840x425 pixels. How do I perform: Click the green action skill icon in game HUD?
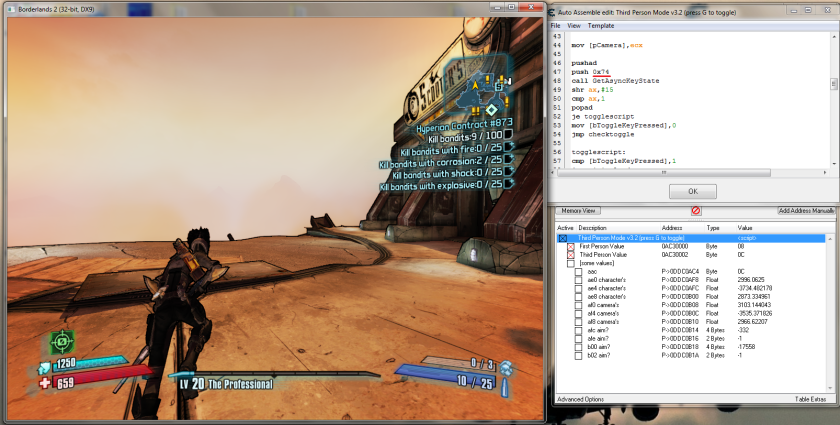coord(62,341)
